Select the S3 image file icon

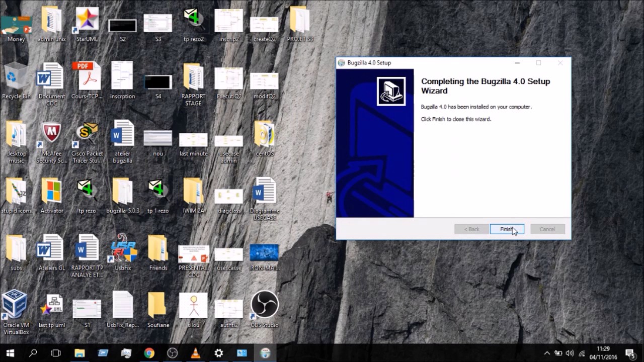coord(158,27)
